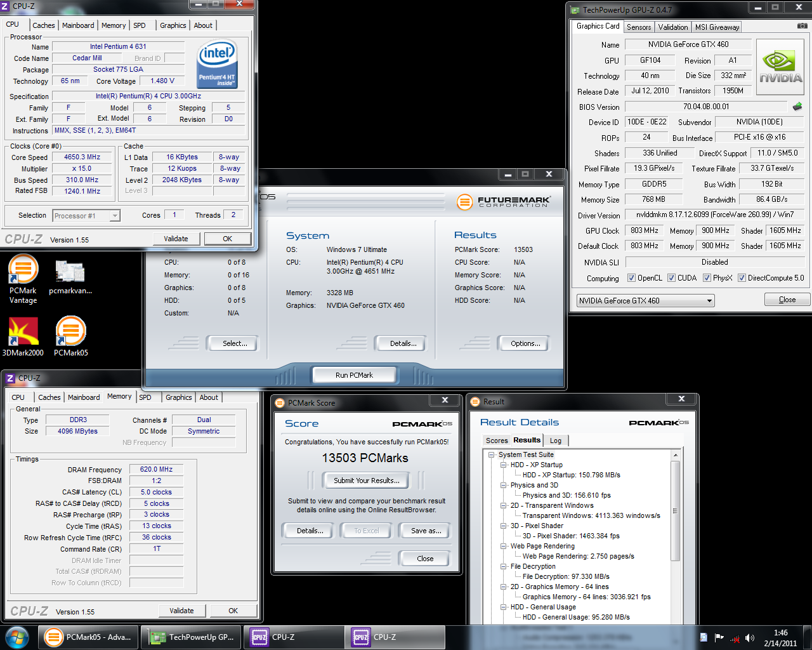This screenshot has width=812, height=650.
Task: Click the Result window title icon
Action: coord(475,402)
